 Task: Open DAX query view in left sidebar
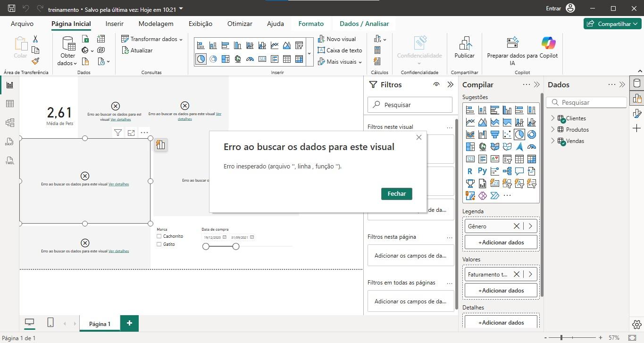pyautogui.click(x=9, y=142)
